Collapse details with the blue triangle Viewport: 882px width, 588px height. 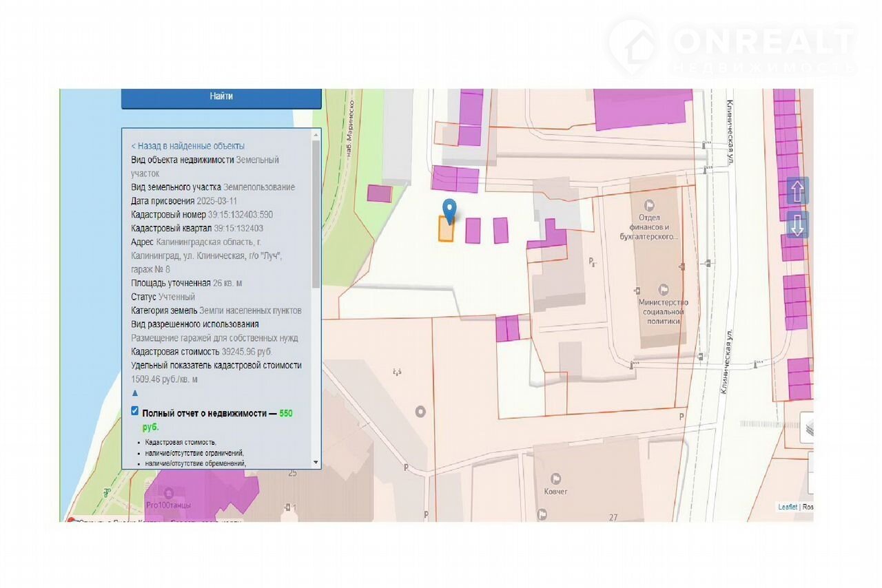tap(135, 393)
